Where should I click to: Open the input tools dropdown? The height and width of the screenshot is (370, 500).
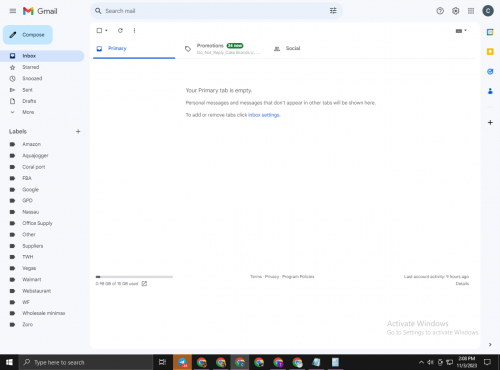click(x=461, y=31)
